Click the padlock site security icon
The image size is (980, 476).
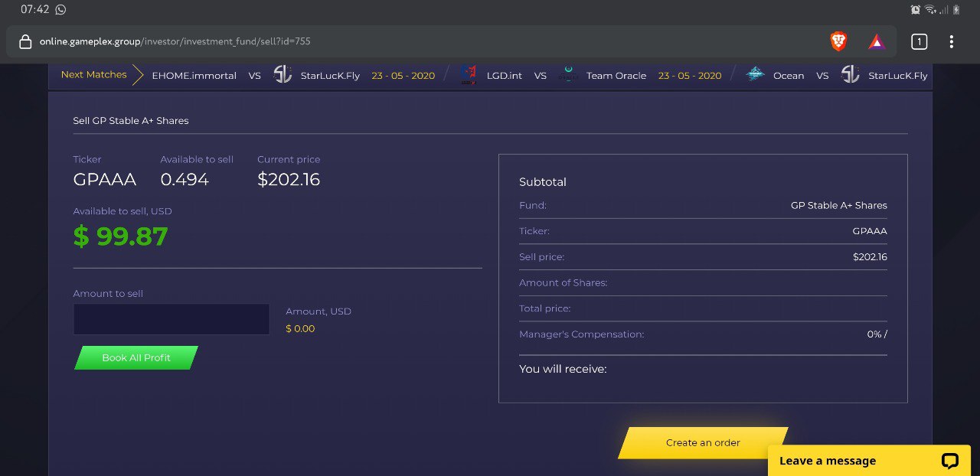click(25, 42)
